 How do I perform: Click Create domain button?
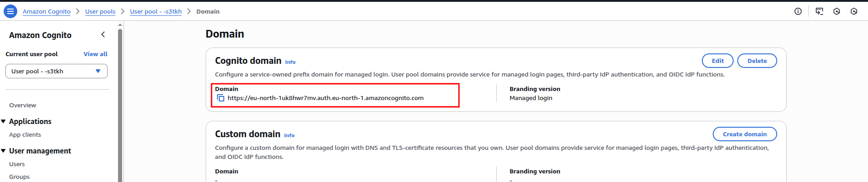tap(745, 134)
